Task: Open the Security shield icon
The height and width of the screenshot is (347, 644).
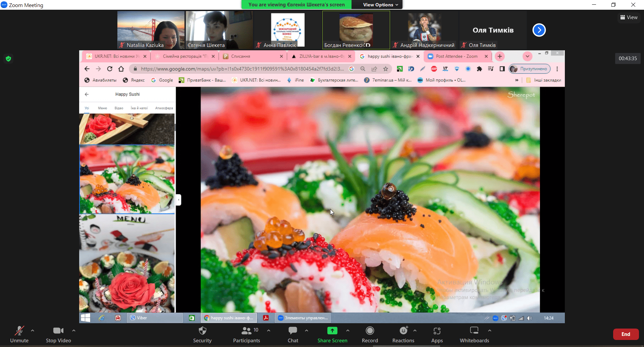Action: tap(202, 331)
